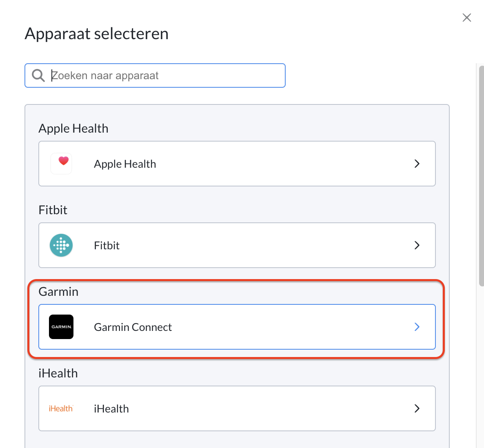The width and height of the screenshot is (484, 448).
Task: Click the Garmin section heading
Action: [x=58, y=292]
